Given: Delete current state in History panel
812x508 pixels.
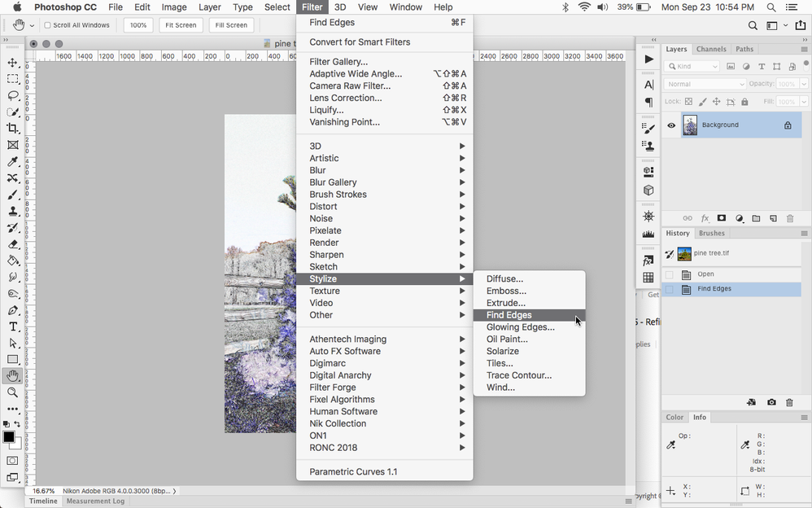Looking at the screenshot, I should click(789, 402).
